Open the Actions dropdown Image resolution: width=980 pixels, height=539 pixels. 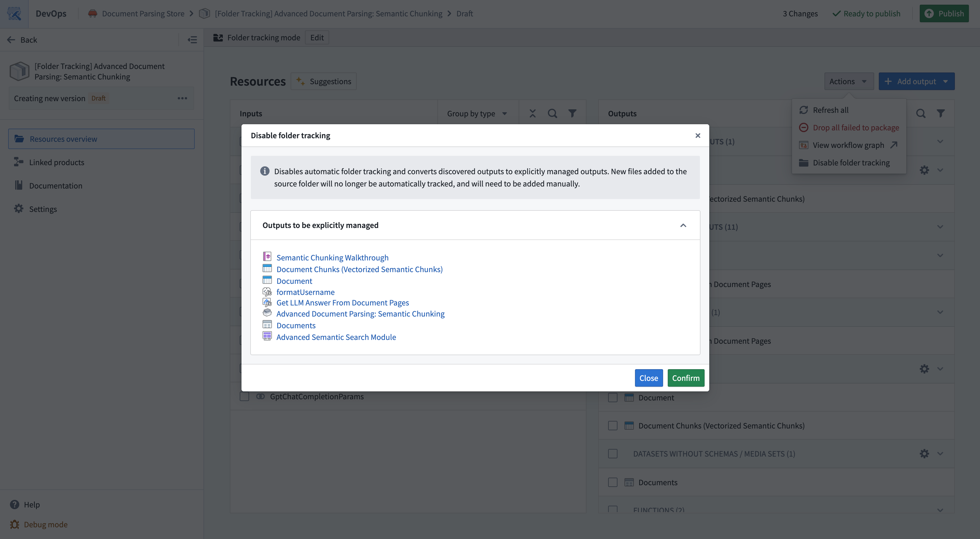click(x=848, y=81)
